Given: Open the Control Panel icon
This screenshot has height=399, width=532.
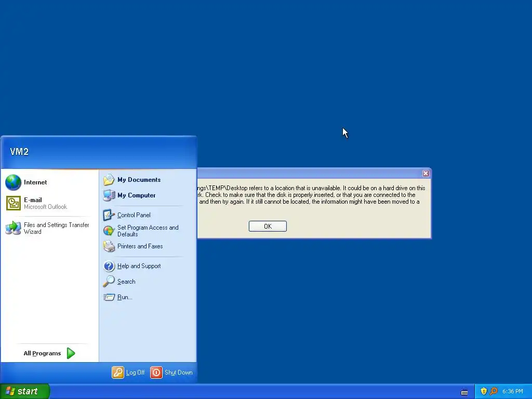Looking at the screenshot, I should tap(109, 215).
